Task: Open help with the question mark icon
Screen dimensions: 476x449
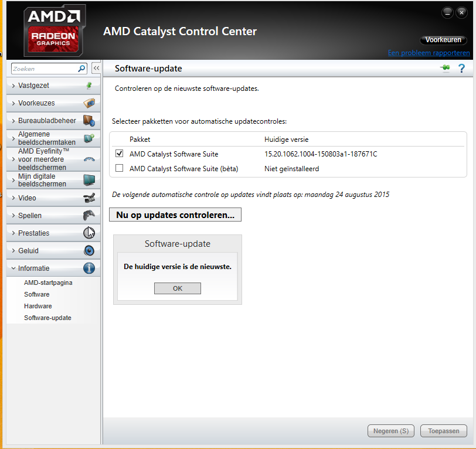Action: (461, 69)
